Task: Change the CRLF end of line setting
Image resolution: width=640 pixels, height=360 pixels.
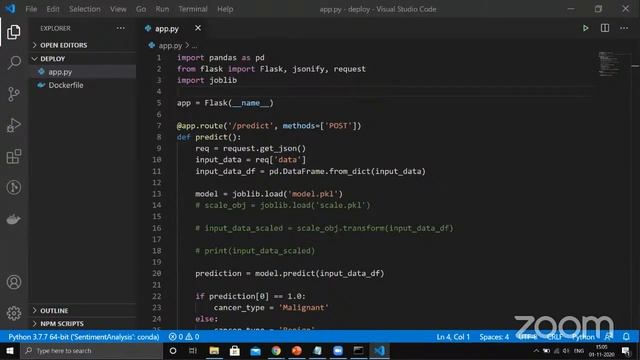Action: (554, 337)
